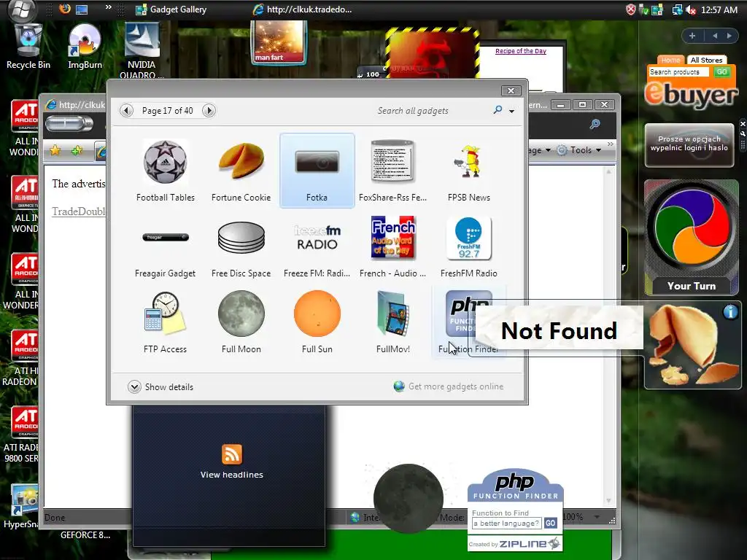
Task: Launch Firefox from Quick Launch
Action: click(x=65, y=9)
